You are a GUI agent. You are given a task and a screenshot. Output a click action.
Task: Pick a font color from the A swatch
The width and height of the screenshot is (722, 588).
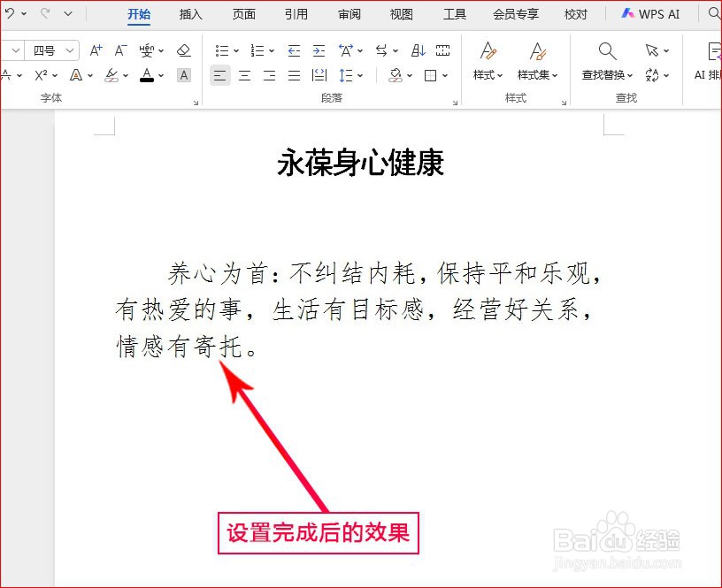point(147,75)
